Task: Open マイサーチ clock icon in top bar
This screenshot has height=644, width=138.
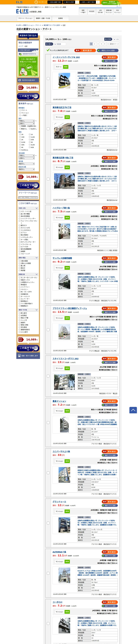Action: [x=36, y=2]
